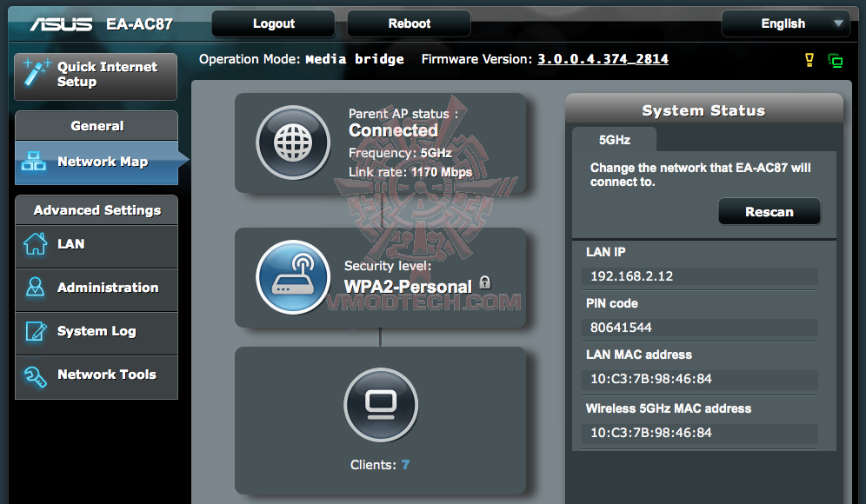Click the EA-AC87 model name

pos(139,23)
